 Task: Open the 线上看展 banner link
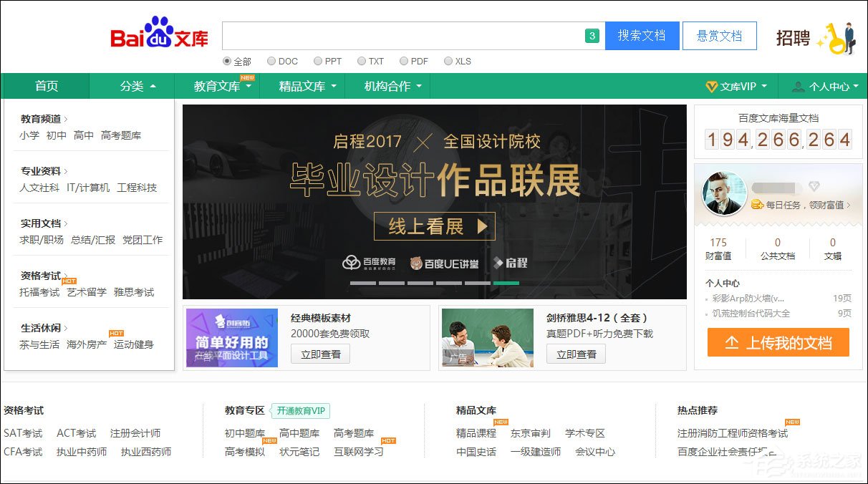[x=435, y=226]
